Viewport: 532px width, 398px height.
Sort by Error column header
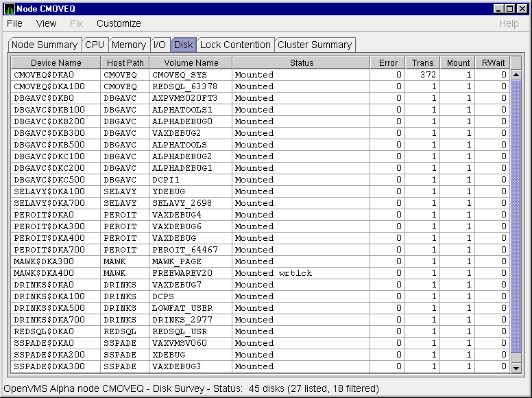pyautogui.click(x=388, y=63)
